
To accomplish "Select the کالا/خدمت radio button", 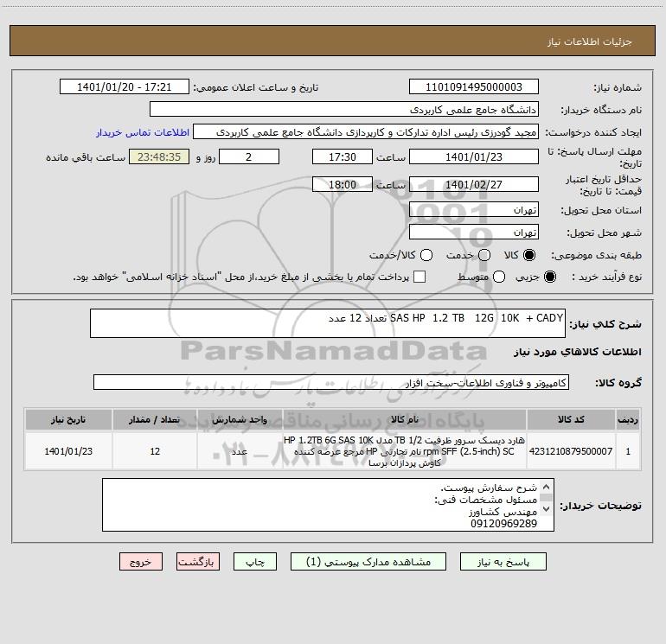I will coord(426,255).
